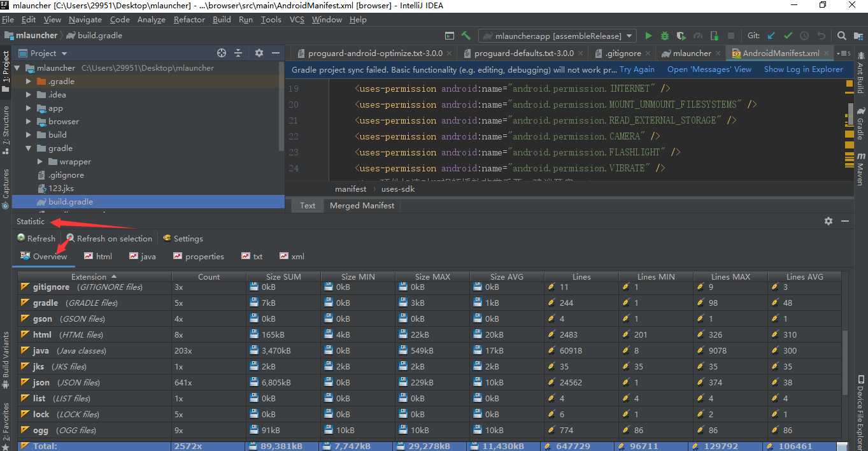
Task: Expand the .idea folder
Action: pyautogui.click(x=29, y=94)
